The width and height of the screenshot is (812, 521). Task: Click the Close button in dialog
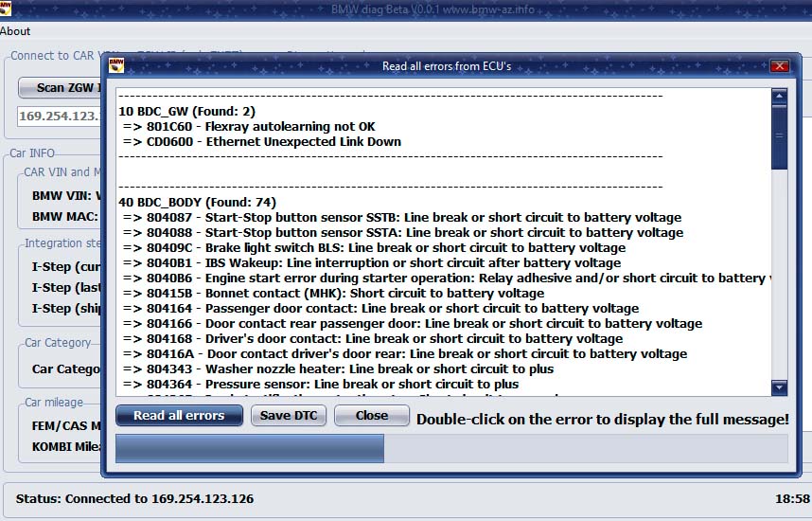tap(372, 416)
